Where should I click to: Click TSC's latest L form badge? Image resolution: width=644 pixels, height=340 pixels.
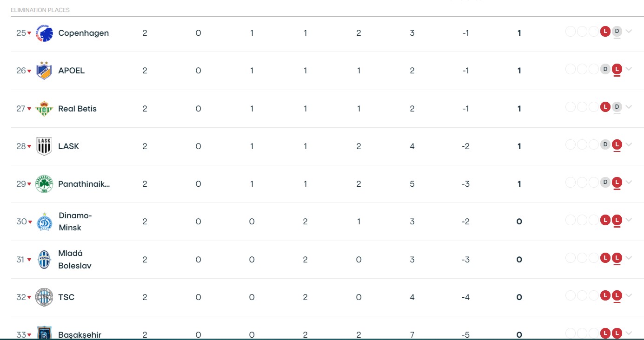pos(617,295)
